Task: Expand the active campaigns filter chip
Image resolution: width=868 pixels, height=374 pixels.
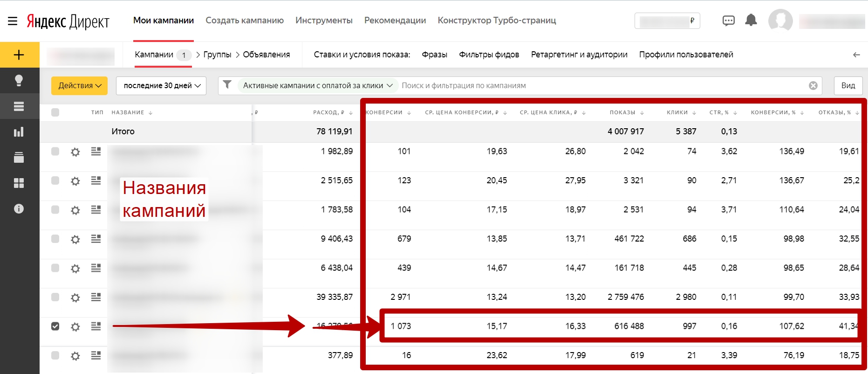Action: click(x=318, y=86)
